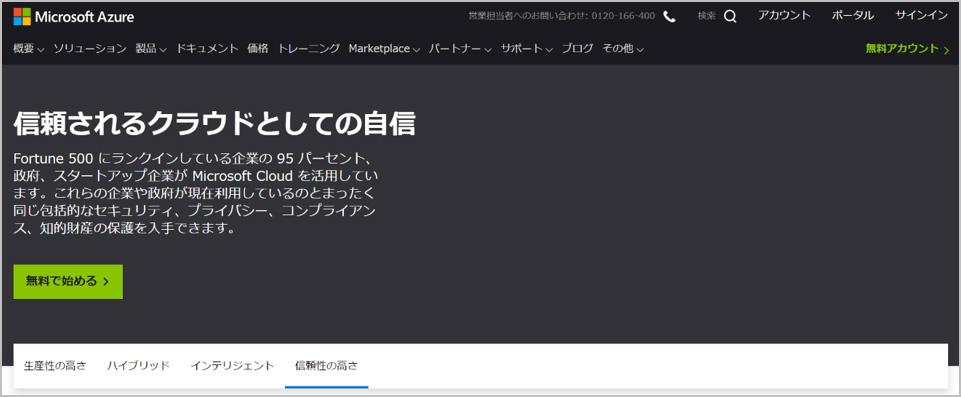Click the Microsoft Azure logo

pos(74,17)
